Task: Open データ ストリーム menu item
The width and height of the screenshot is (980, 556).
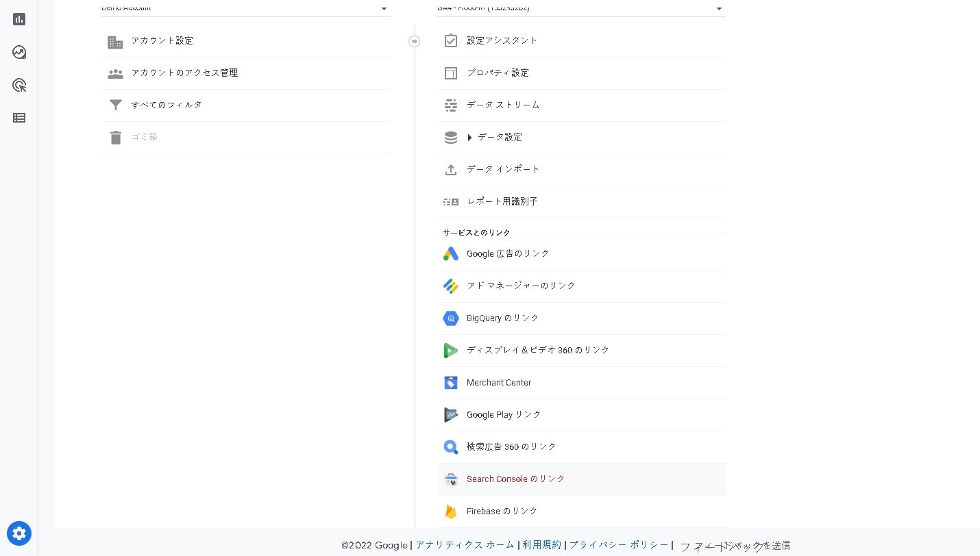Action: click(503, 105)
